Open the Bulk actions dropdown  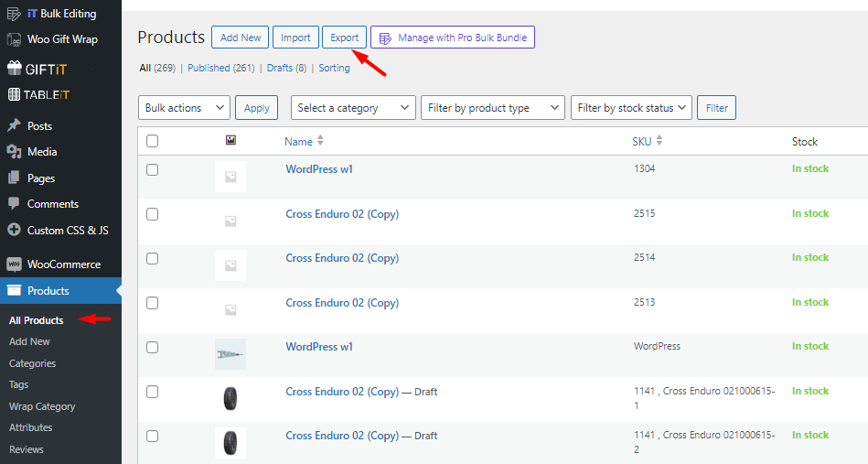185,107
